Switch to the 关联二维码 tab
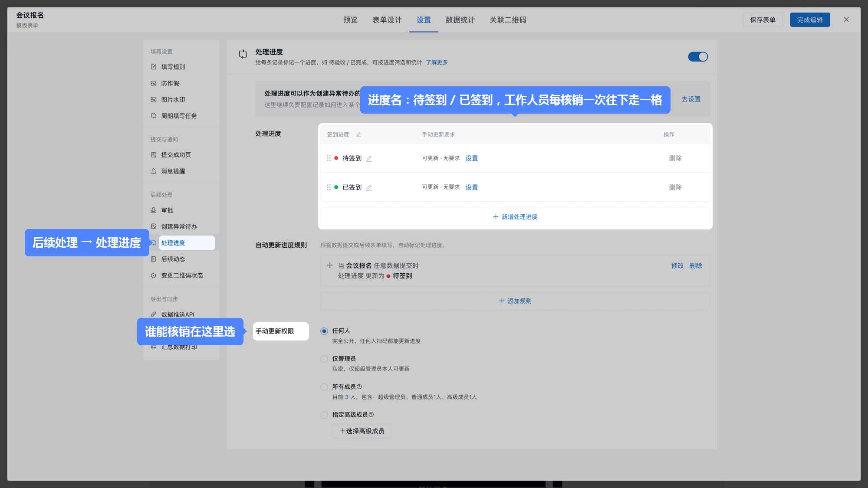Image resolution: width=868 pixels, height=488 pixels. click(x=508, y=20)
